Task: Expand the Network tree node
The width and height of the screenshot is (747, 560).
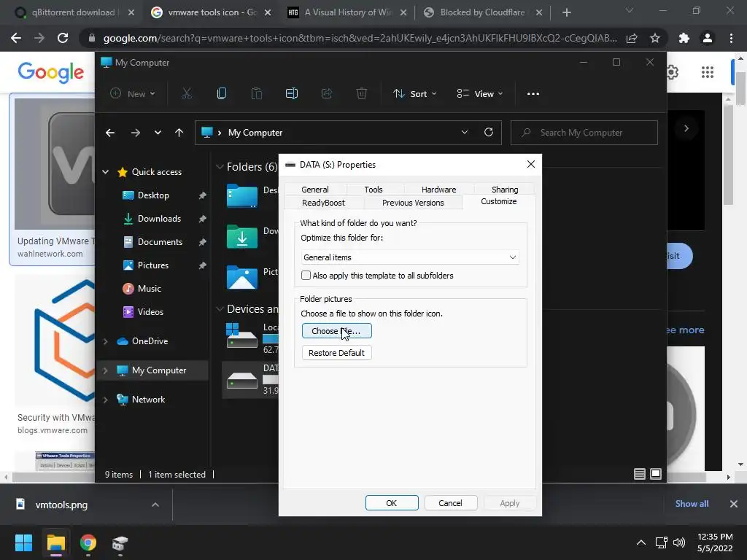Action: click(106, 400)
